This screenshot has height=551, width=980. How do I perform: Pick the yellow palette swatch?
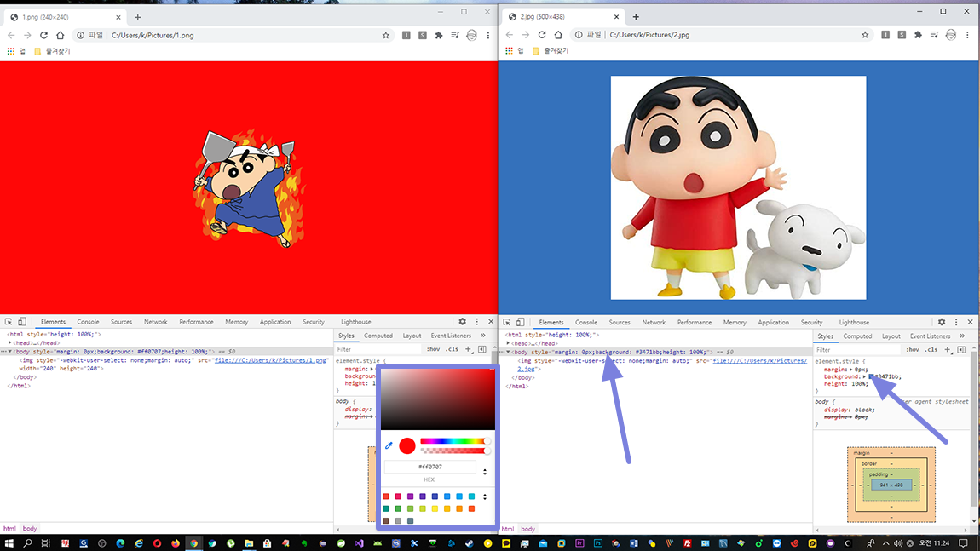click(435, 509)
